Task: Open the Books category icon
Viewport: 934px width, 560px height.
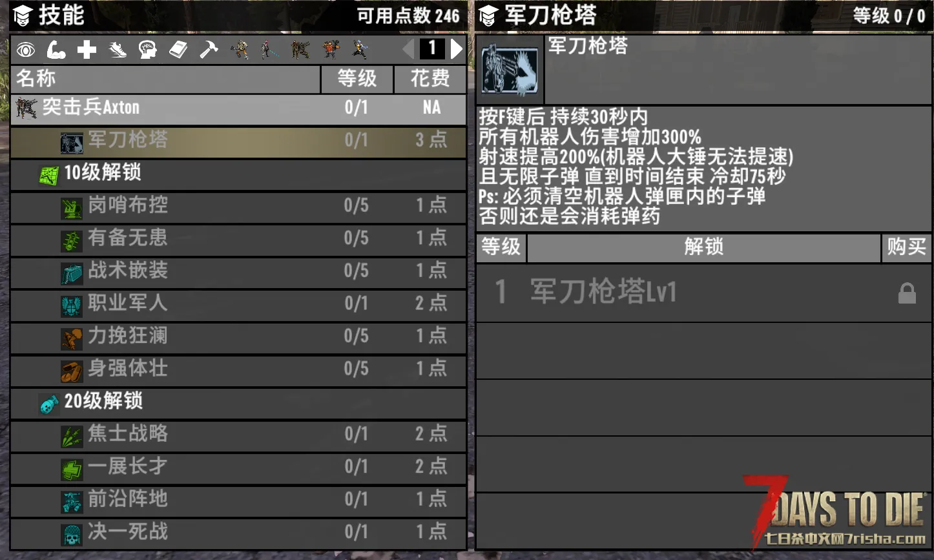Action: [178, 49]
